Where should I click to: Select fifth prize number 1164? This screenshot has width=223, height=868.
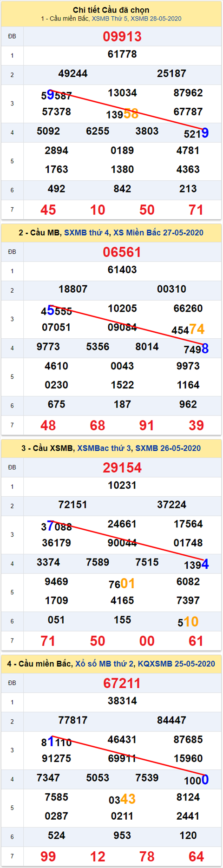click(x=188, y=385)
